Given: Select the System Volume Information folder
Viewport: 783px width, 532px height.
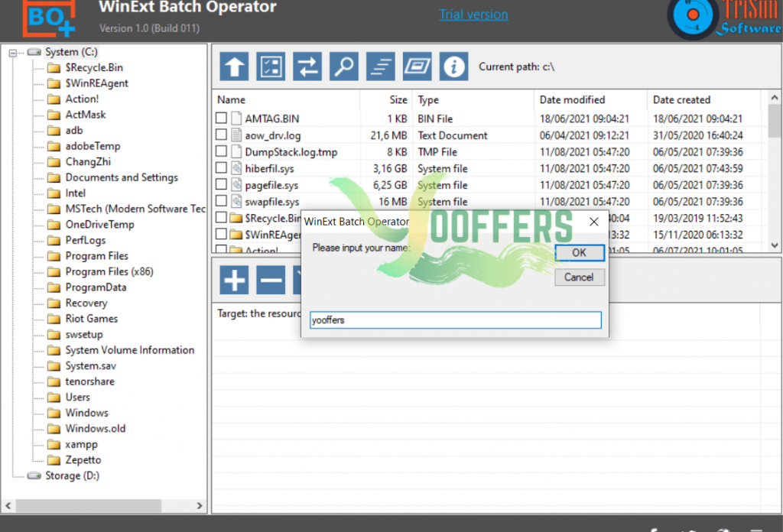Looking at the screenshot, I should tap(130, 350).
